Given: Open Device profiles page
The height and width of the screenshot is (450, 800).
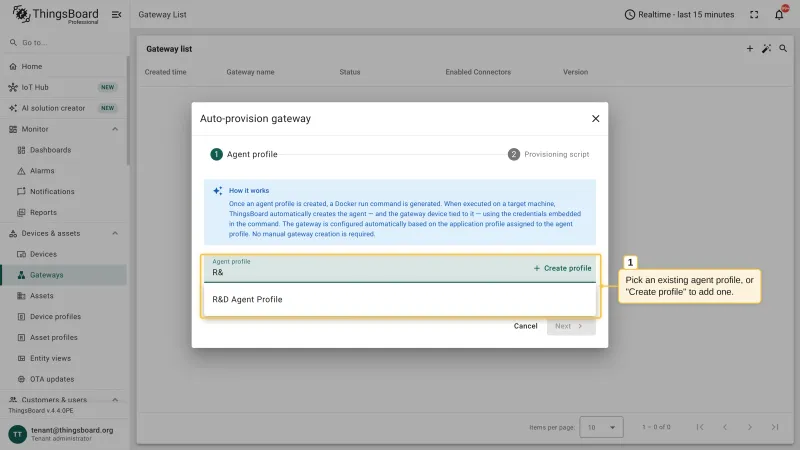Looking at the screenshot, I should [63, 316].
